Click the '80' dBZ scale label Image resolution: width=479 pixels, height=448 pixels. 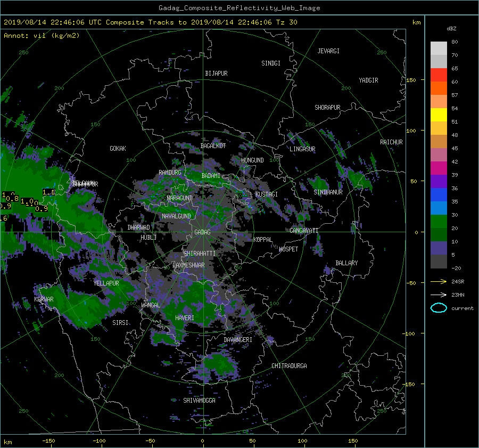[x=455, y=42]
